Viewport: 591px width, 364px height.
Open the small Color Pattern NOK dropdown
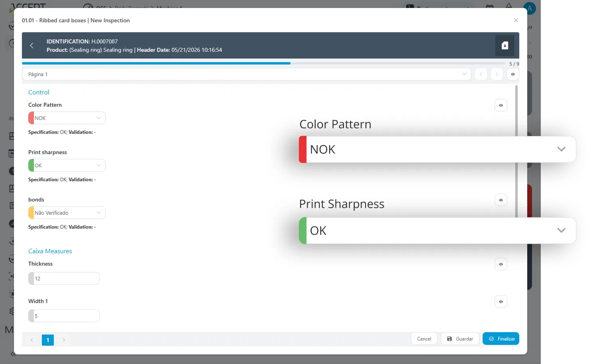tap(67, 118)
